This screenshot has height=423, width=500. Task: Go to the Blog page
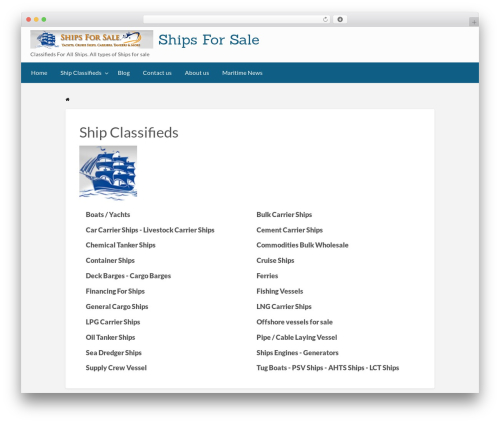[124, 73]
